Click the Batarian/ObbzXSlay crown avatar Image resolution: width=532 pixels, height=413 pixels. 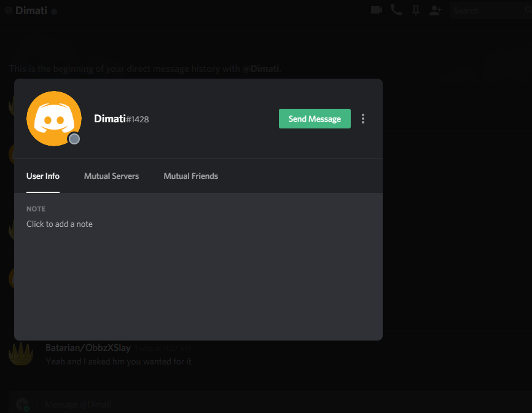[x=21, y=353]
